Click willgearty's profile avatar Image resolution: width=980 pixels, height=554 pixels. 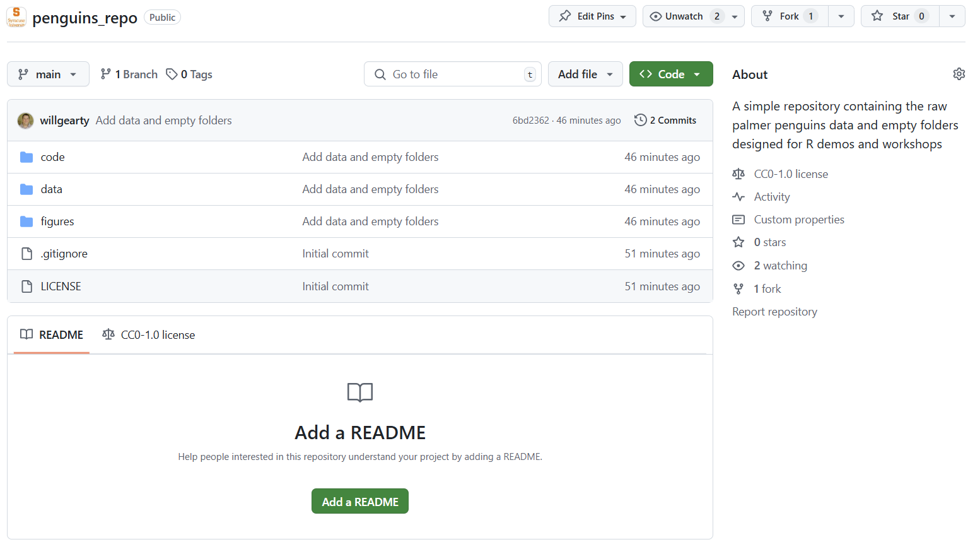pos(25,121)
